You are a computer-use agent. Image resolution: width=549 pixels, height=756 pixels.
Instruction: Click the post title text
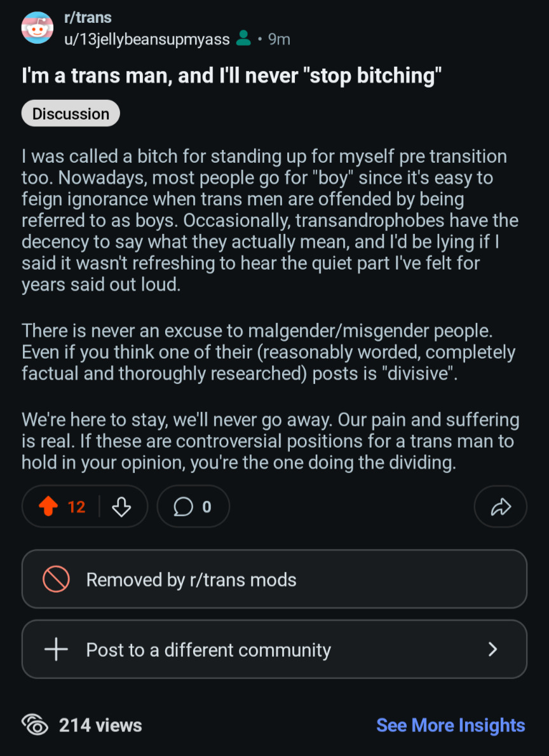click(x=231, y=76)
